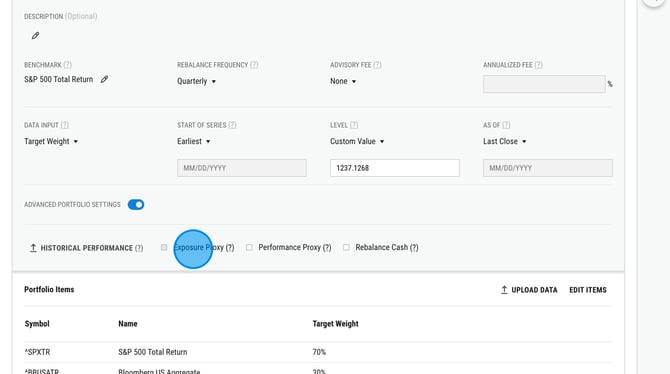Click the As Of date field
Image resolution: width=670 pixels, height=374 pixels.
tap(548, 168)
